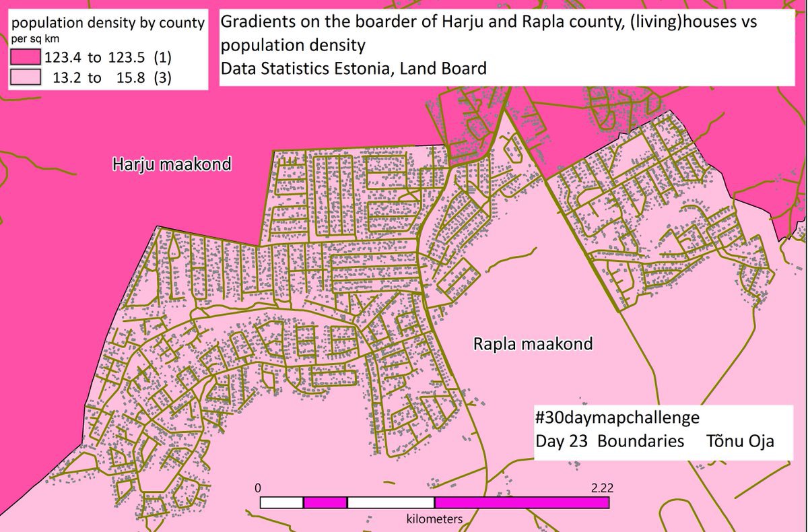
Task: Click the longest magenta scale bar segment
Action: tap(521, 502)
